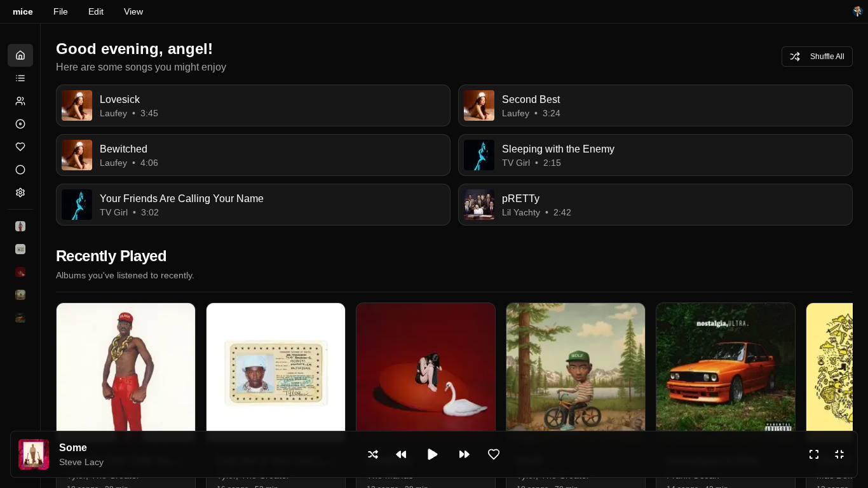868x488 pixels.
Task: Go to the Home page in sidebar
Action: click(20, 55)
